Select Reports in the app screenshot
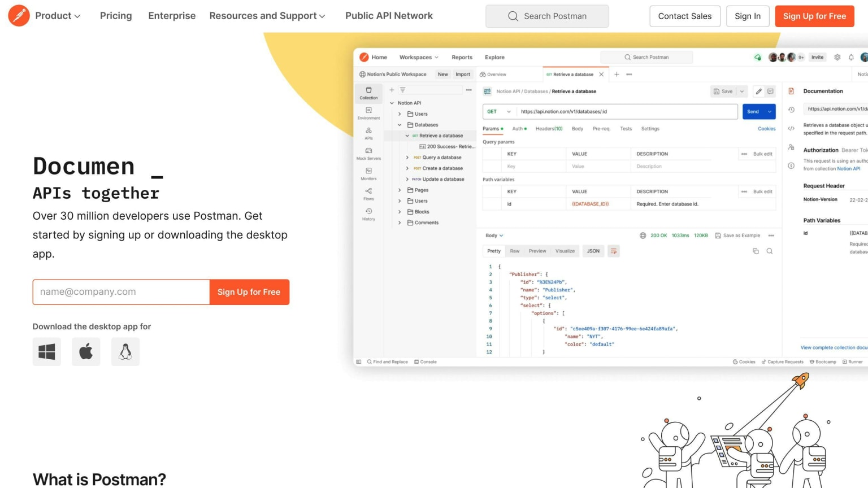This screenshot has width=868, height=488. coord(462,57)
